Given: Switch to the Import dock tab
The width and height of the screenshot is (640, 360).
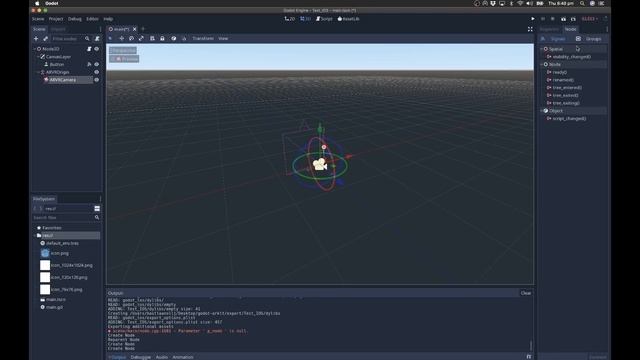Looking at the screenshot, I should pyautogui.click(x=58, y=29).
